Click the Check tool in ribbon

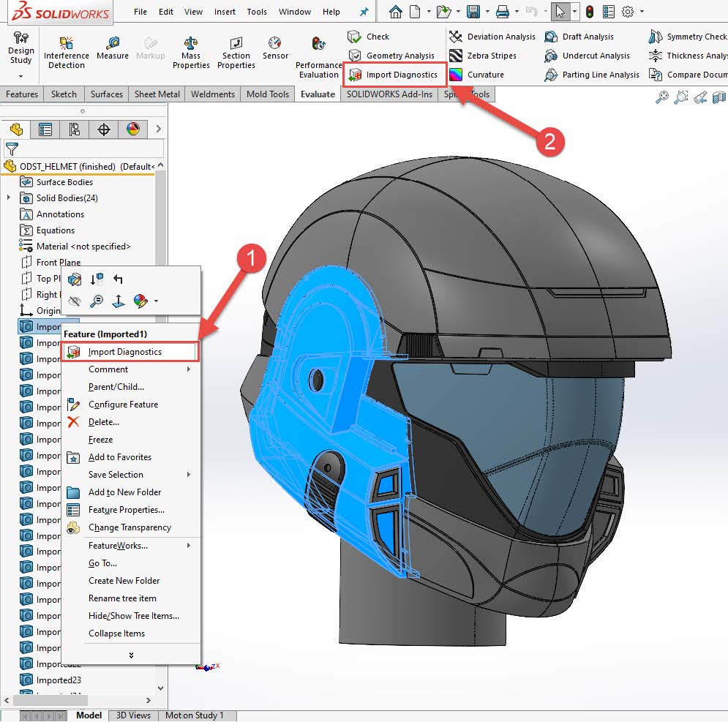pyautogui.click(x=368, y=37)
